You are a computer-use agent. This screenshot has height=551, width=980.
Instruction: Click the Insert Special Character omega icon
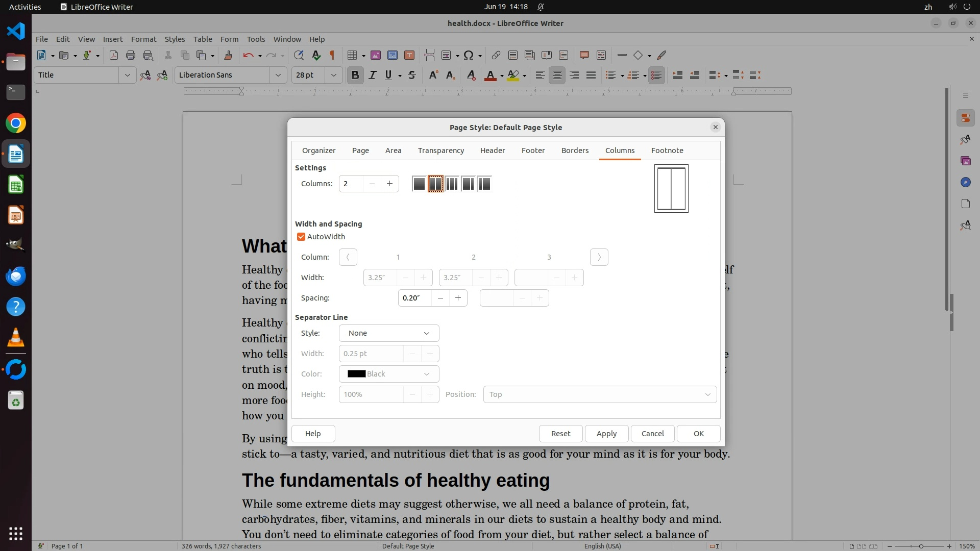[x=469, y=55]
